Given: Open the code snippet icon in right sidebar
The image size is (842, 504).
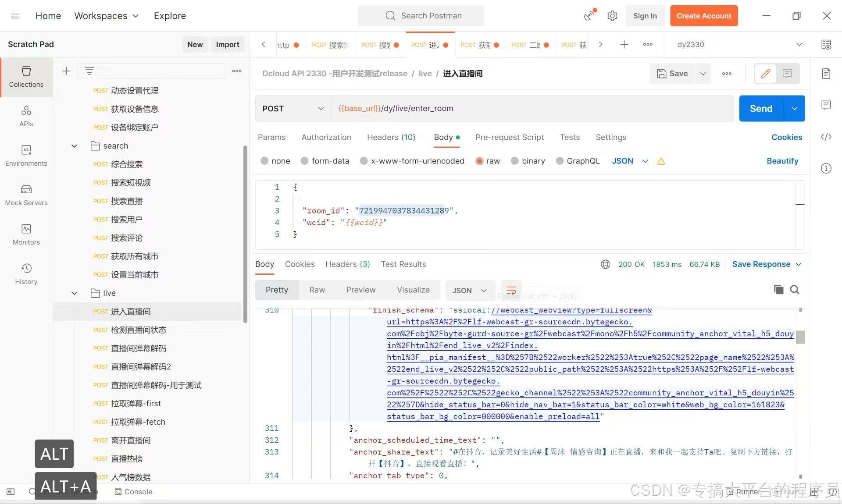Looking at the screenshot, I should 826,137.
